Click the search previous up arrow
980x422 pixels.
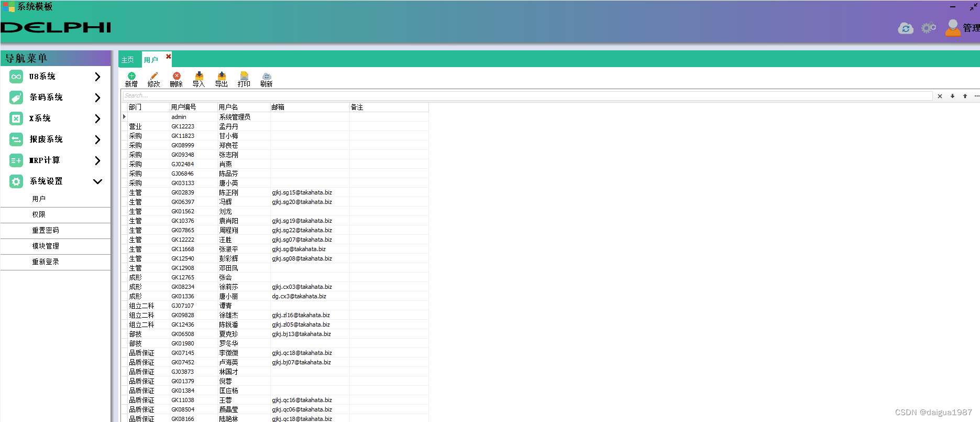pyautogui.click(x=965, y=96)
